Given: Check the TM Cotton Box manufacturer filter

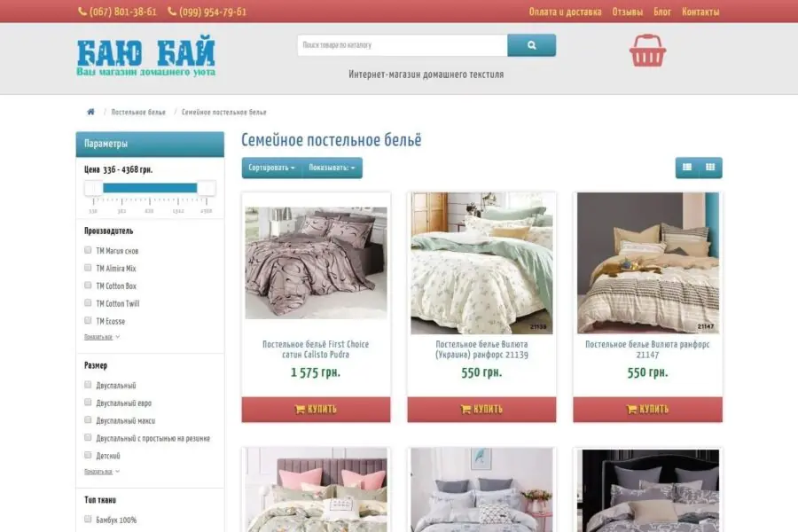Looking at the screenshot, I should [x=88, y=286].
